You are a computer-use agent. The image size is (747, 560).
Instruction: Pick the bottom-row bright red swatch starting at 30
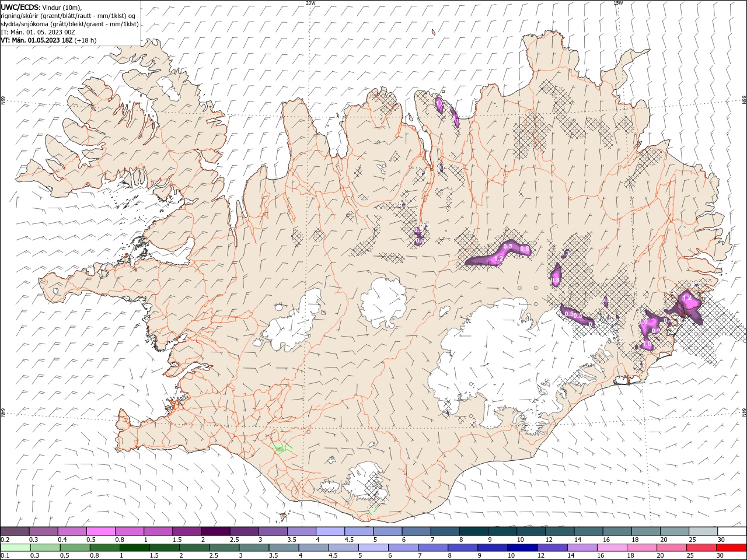point(732,548)
